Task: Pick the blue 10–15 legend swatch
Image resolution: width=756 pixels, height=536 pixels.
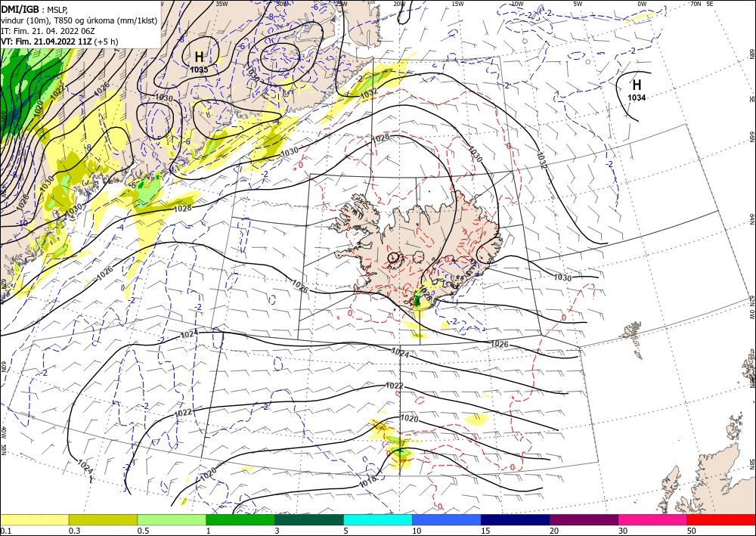Action: click(447, 519)
